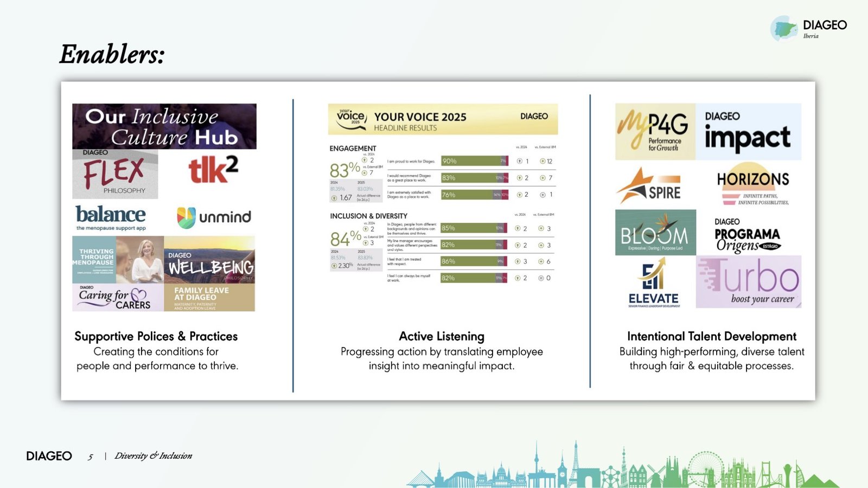Click the Your Voice 2025 header banner

tap(443, 119)
